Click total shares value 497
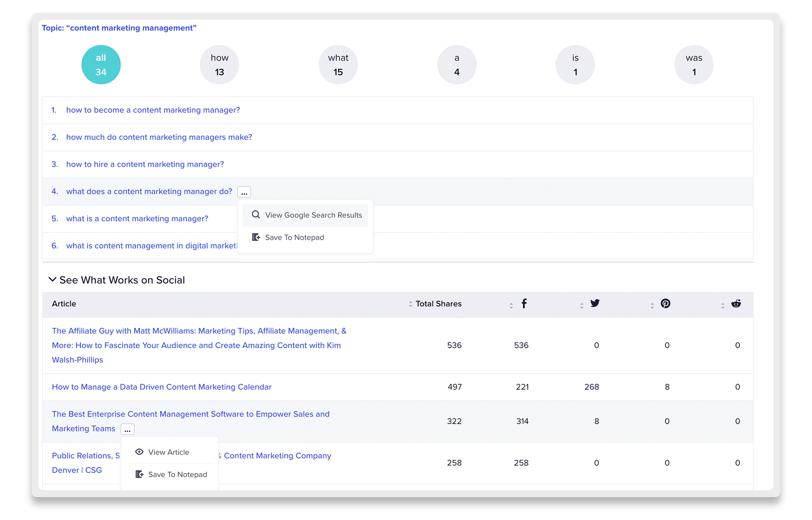The height and width of the screenshot is (520, 812). coord(455,387)
